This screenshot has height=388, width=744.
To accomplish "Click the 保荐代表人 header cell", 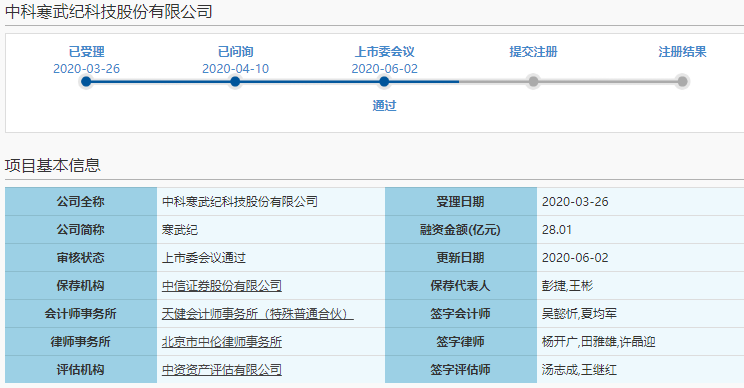I will click(461, 286).
